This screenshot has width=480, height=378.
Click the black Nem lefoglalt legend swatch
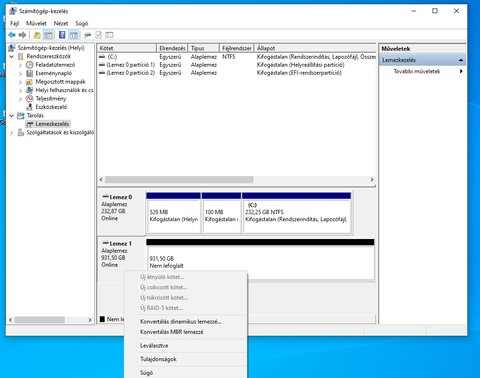click(x=102, y=319)
